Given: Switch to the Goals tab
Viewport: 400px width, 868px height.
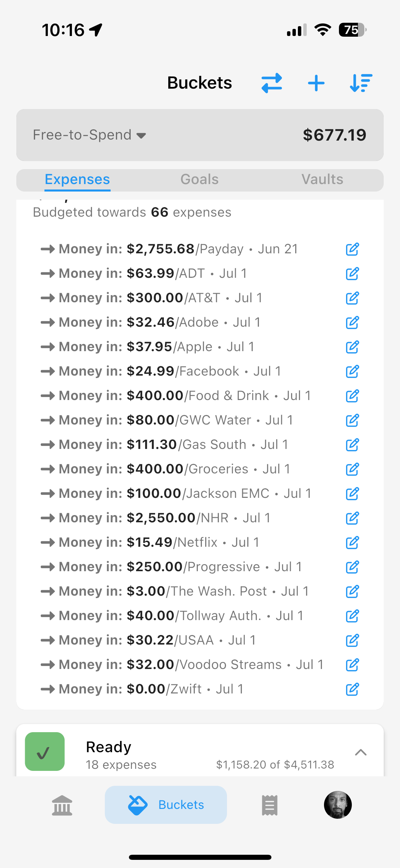Looking at the screenshot, I should [x=199, y=179].
